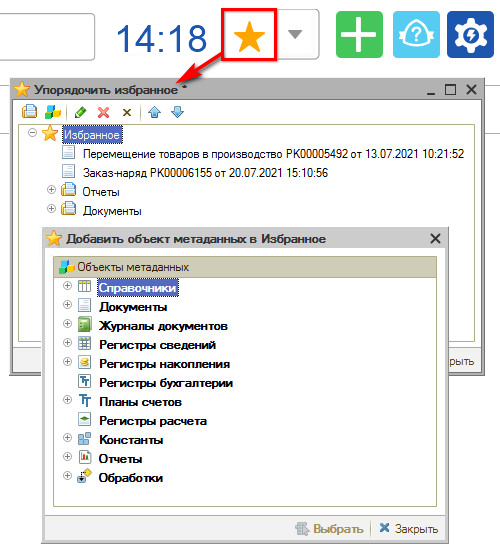This screenshot has width=500, height=547.
Task: Select Планы счетов item
Action: click(140, 402)
